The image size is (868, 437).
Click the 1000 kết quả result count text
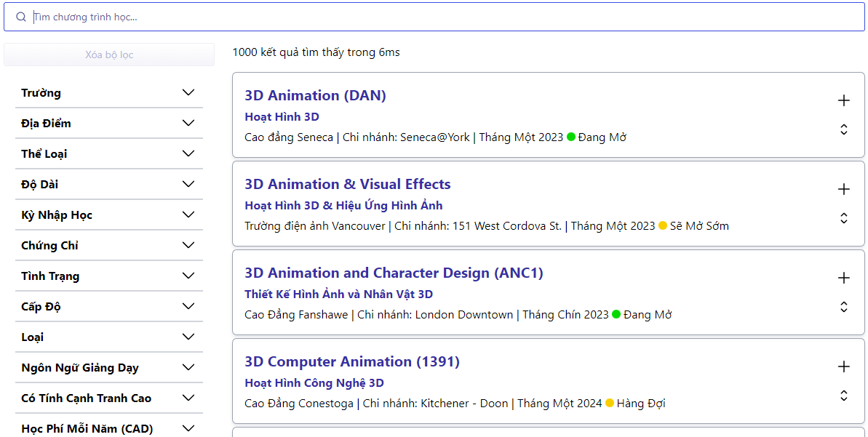click(316, 52)
